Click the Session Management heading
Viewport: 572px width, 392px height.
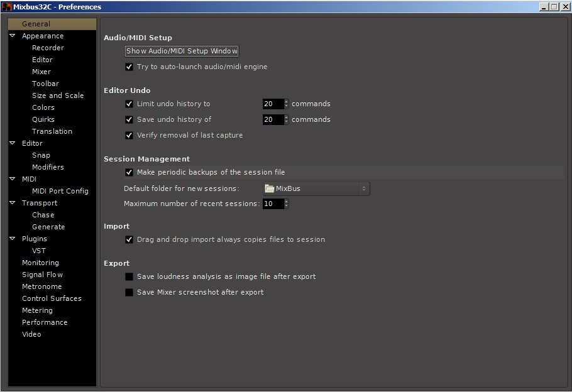[146, 159]
